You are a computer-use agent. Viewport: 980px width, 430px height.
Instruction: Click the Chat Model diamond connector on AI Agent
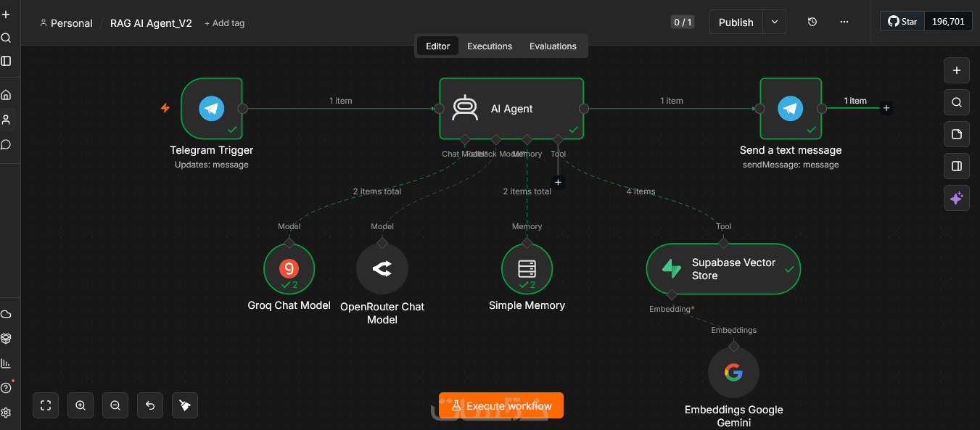coord(464,139)
